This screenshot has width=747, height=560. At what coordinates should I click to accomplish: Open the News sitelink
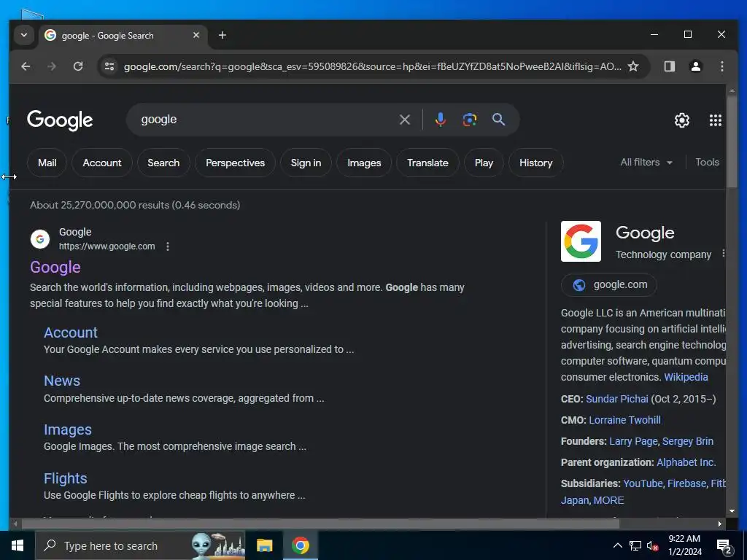[62, 381]
